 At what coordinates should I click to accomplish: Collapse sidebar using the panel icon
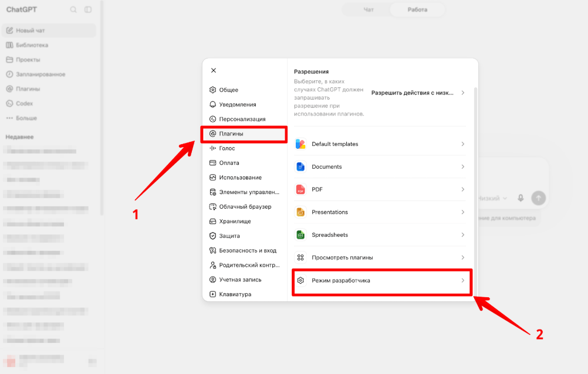click(88, 10)
